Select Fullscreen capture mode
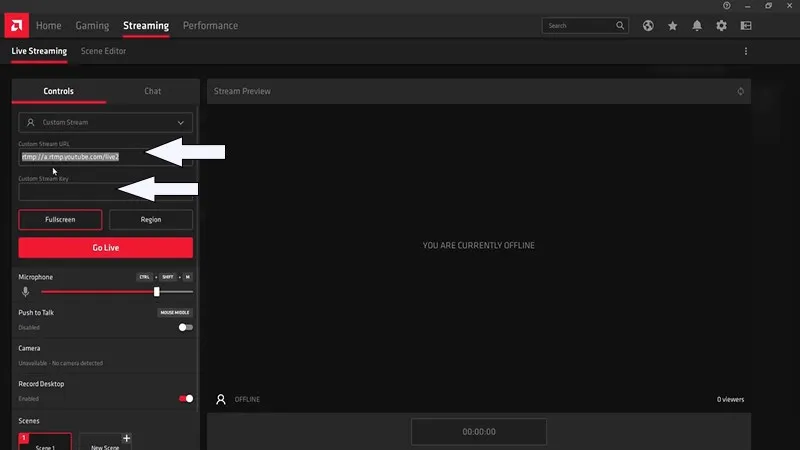800x450 pixels. click(60, 219)
